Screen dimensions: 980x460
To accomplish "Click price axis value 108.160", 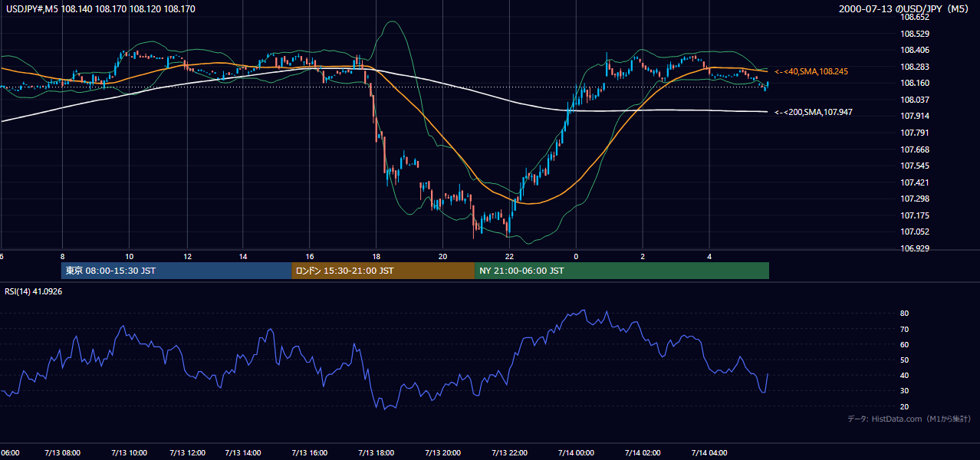I will [914, 83].
